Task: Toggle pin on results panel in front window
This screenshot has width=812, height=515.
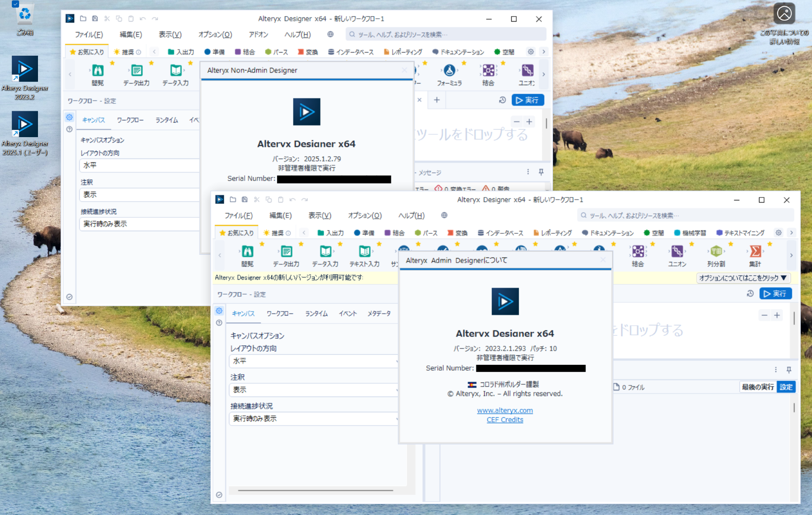Action: [789, 370]
